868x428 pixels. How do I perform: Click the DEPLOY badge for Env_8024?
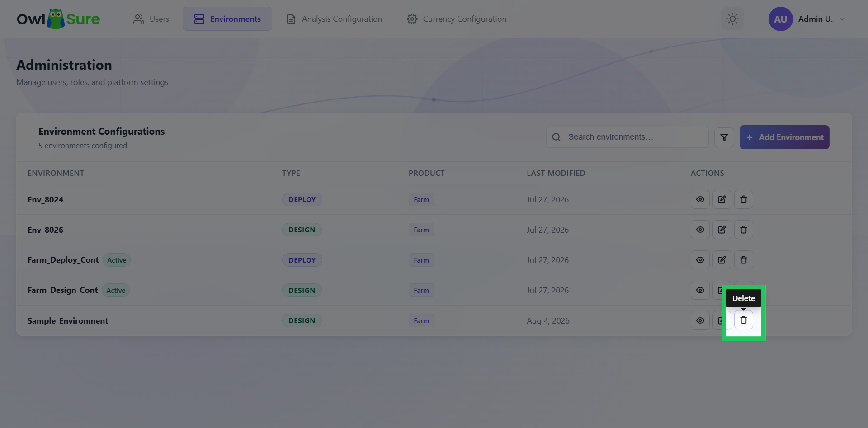(302, 199)
